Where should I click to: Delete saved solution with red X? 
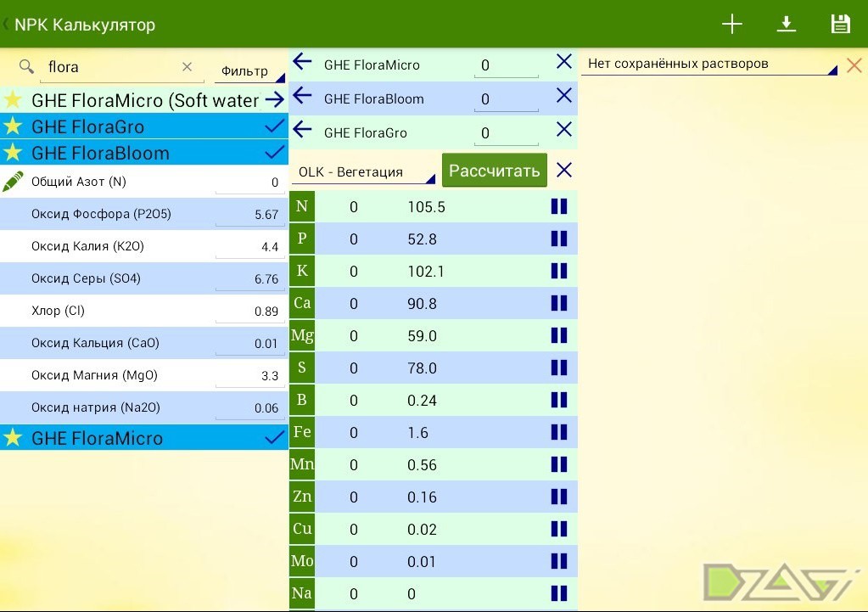[x=854, y=65]
